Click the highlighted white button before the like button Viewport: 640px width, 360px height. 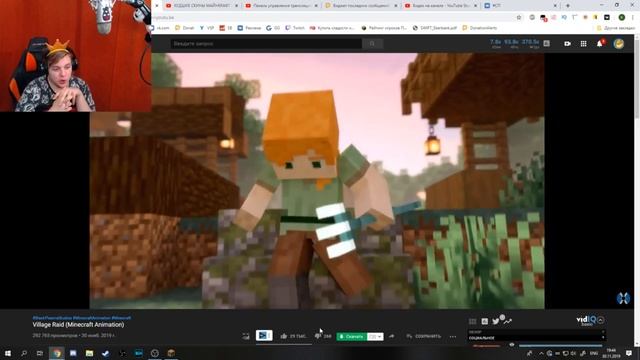coord(264,336)
